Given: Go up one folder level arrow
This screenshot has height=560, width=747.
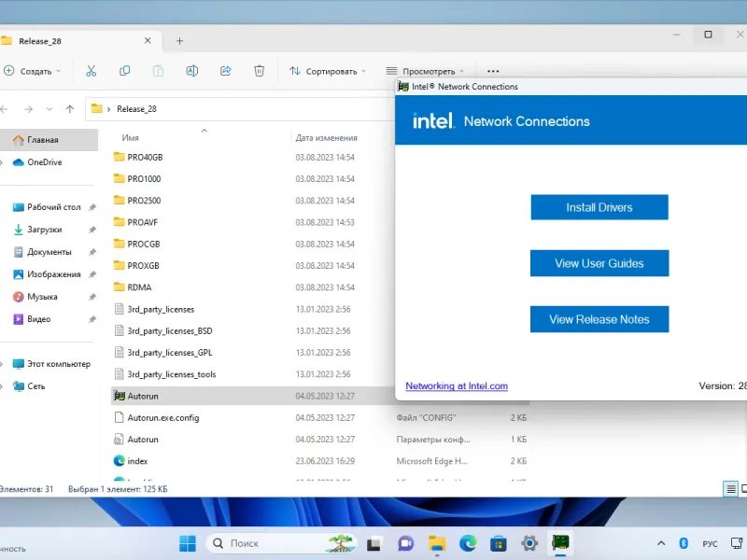Looking at the screenshot, I should [70, 109].
